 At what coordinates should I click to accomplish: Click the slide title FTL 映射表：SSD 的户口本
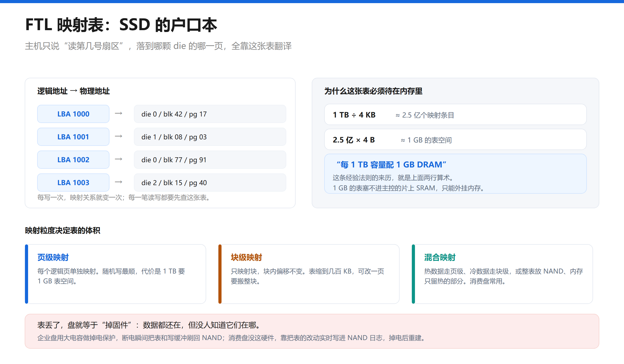pyautogui.click(x=121, y=25)
